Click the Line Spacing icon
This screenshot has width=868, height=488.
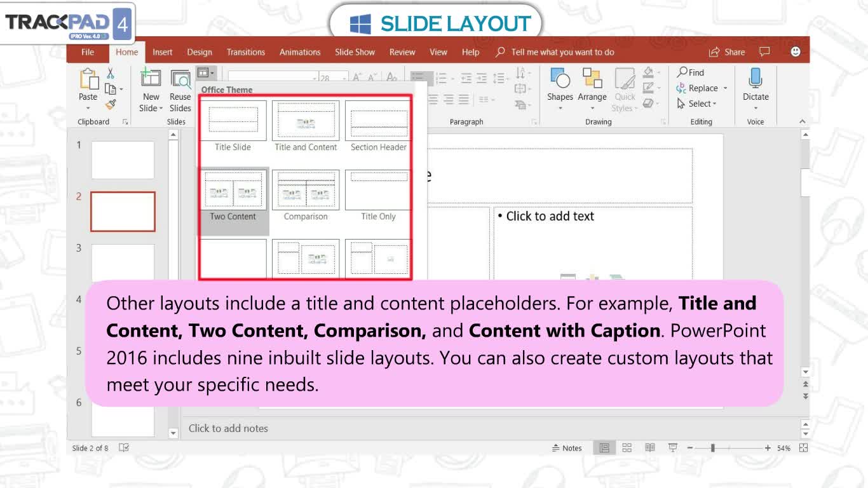499,78
